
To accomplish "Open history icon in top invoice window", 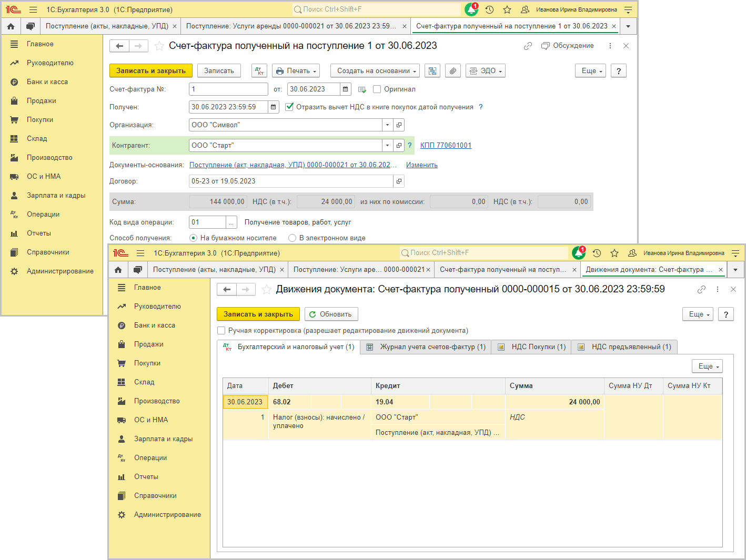I will [x=489, y=9].
